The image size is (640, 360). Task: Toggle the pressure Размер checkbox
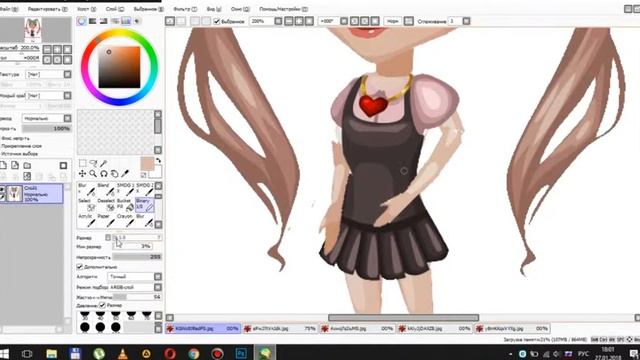click(102, 305)
